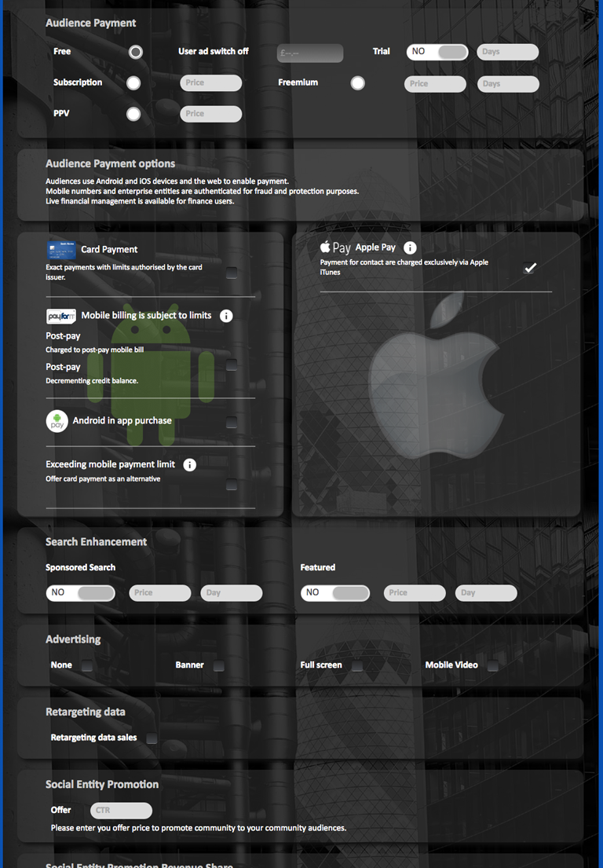This screenshot has height=868, width=603.
Task: Check the Banner advertising checkbox
Action: (x=219, y=665)
